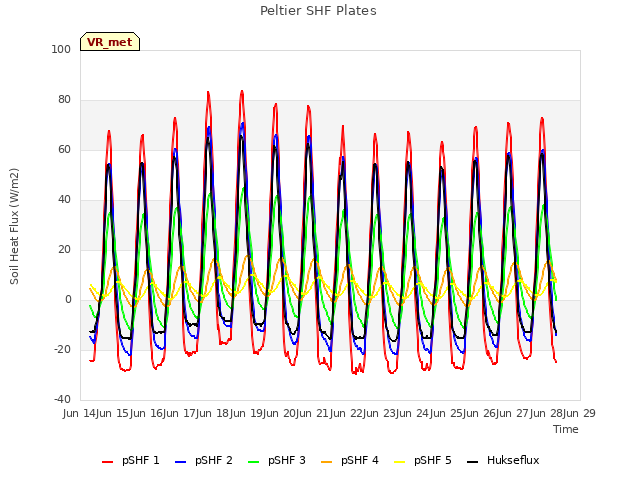Click the green pSHF 3 legend swatch

tap(253, 462)
